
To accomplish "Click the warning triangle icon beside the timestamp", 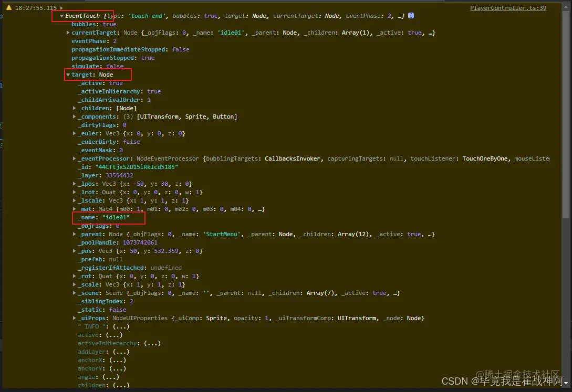I will tap(9, 8).
